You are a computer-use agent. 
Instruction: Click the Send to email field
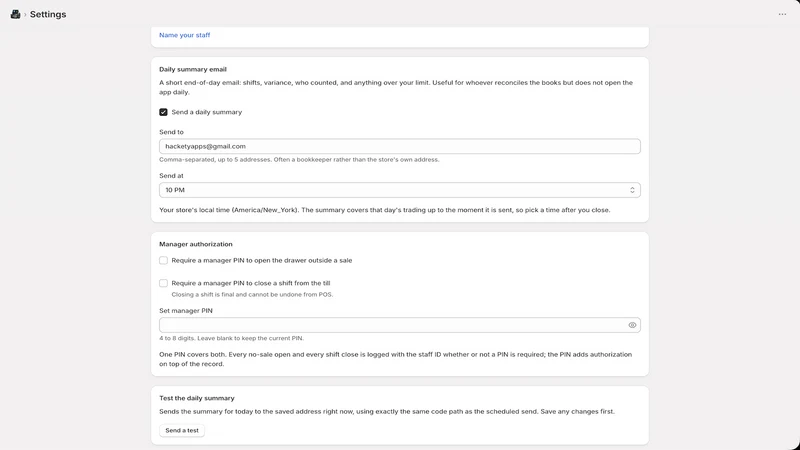point(399,146)
